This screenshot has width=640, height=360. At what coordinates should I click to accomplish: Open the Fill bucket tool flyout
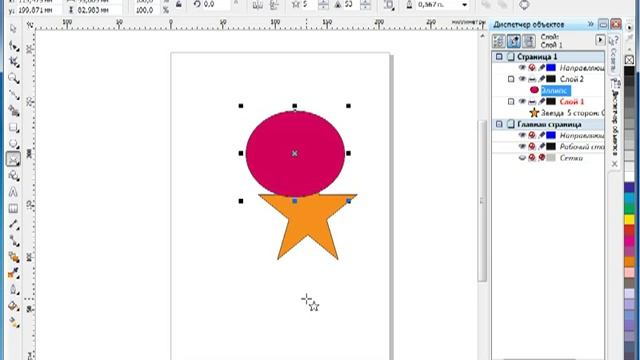point(13,306)
